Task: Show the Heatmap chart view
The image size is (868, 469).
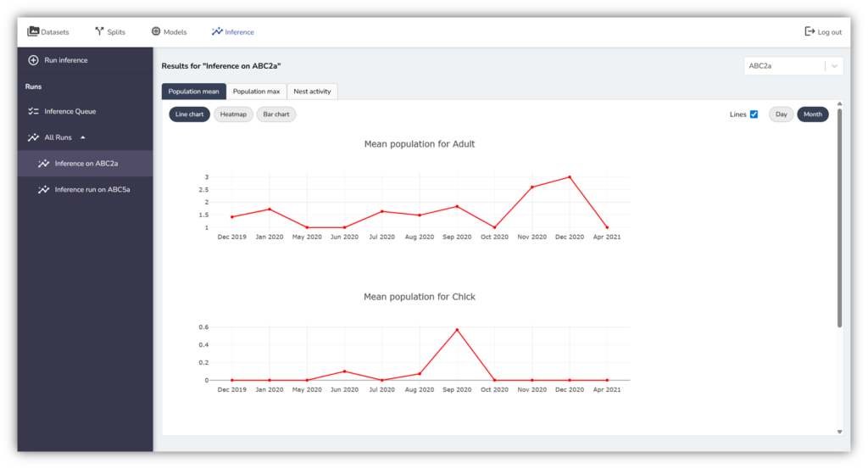Action: (233, 114)
